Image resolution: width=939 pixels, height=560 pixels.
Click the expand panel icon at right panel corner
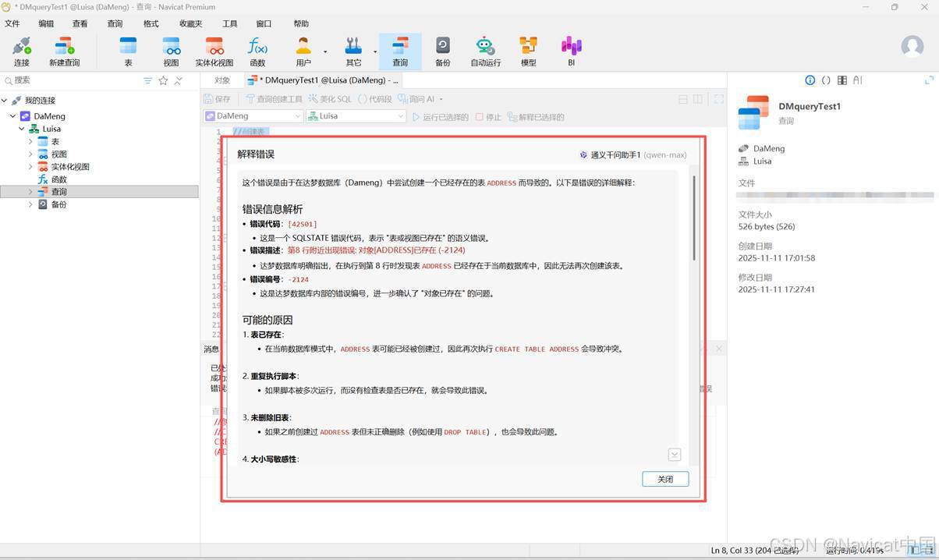point(929,80)
